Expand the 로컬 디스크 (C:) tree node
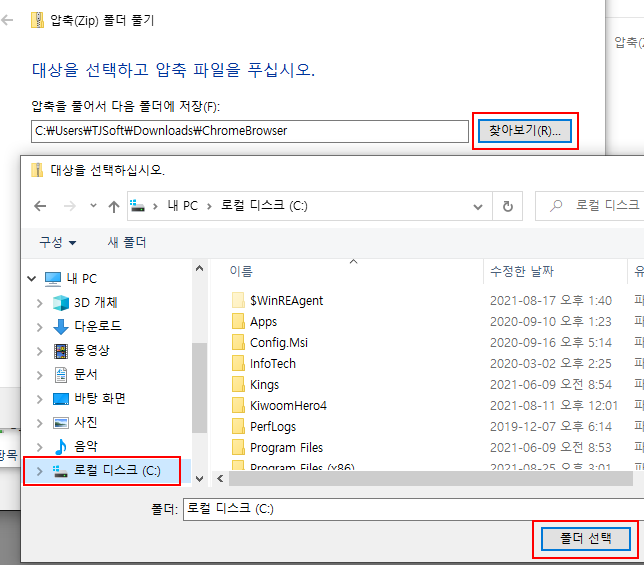 (x=39, y=470)
